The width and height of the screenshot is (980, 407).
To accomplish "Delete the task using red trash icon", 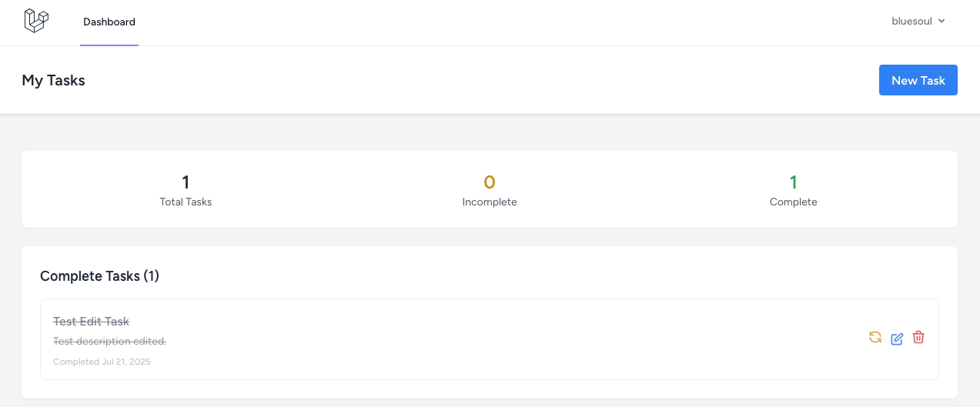I will [918, 337].
